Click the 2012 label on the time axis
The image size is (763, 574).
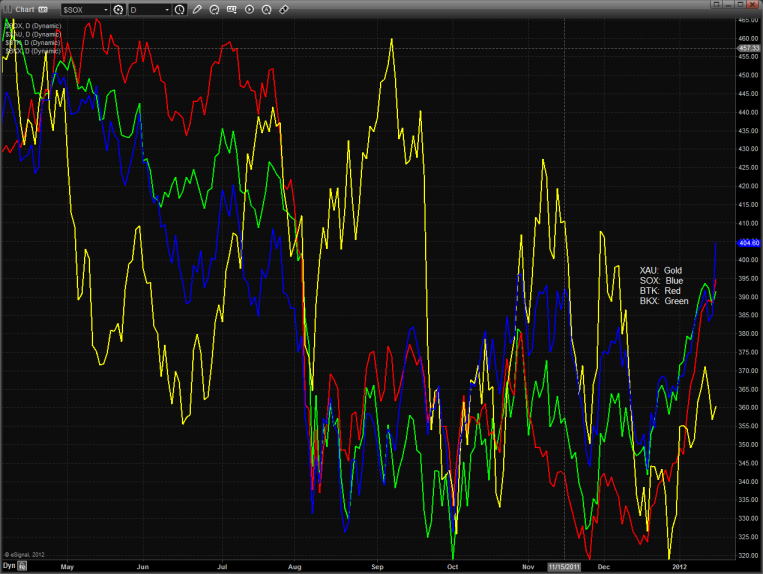(x=679, y=567)
